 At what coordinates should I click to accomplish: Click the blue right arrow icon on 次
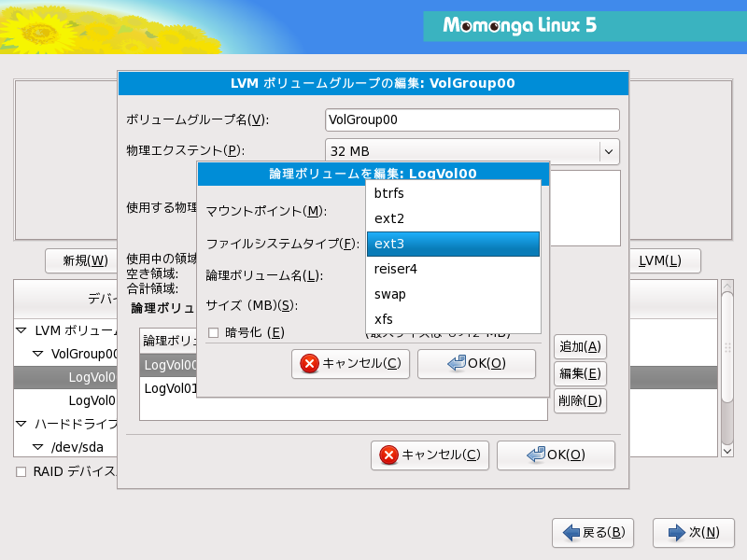tap(676, 533)
